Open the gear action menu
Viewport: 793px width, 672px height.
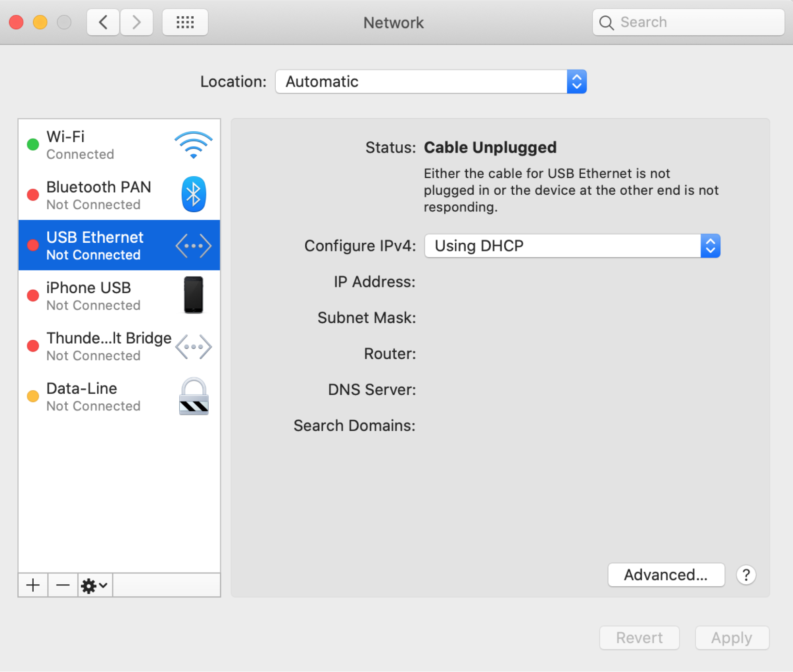click(94, 585)
